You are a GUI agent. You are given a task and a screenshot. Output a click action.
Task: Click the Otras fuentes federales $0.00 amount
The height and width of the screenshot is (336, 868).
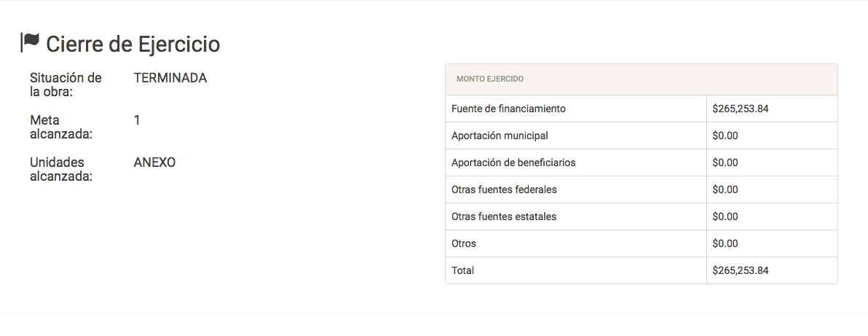click(x=725, y=190)
